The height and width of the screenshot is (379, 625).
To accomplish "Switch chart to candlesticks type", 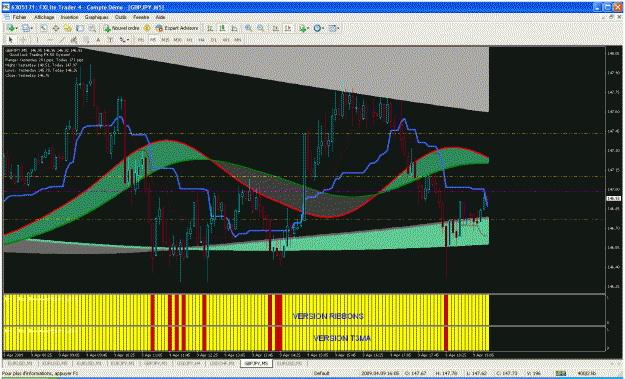I will pyautogui.click(x=222, y=28).
